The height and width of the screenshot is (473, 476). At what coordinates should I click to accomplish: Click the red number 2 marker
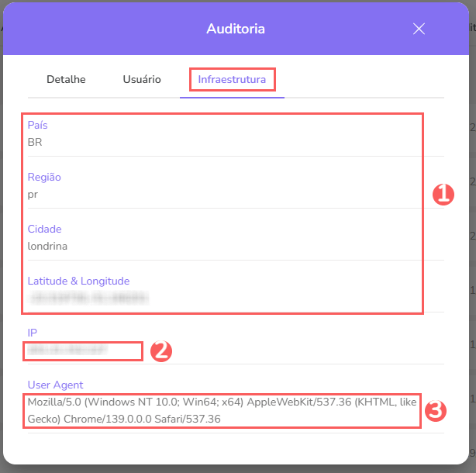(x=160, y=351)
